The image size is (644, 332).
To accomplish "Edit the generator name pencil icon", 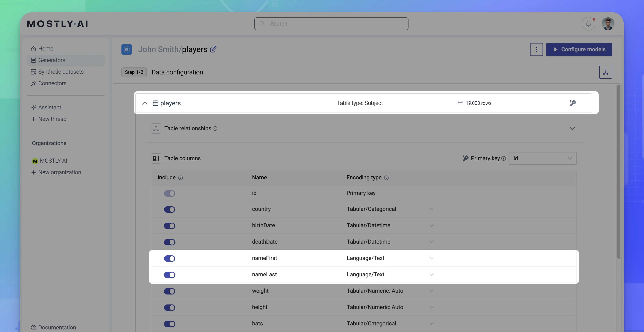I will pos(213,49).
